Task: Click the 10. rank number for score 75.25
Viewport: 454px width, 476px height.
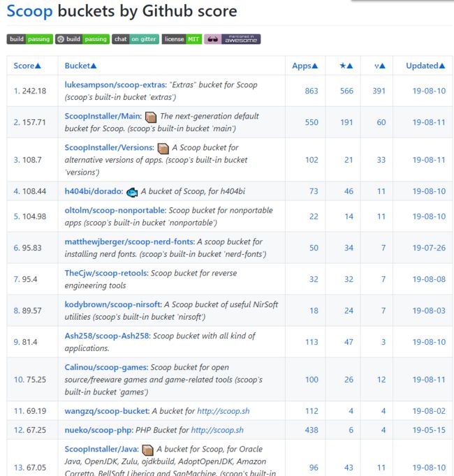Action: pos(19,380)
